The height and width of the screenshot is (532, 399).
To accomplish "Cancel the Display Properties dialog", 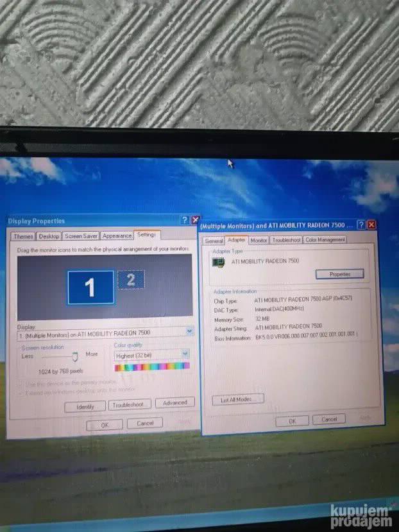I will coord(145,423).
